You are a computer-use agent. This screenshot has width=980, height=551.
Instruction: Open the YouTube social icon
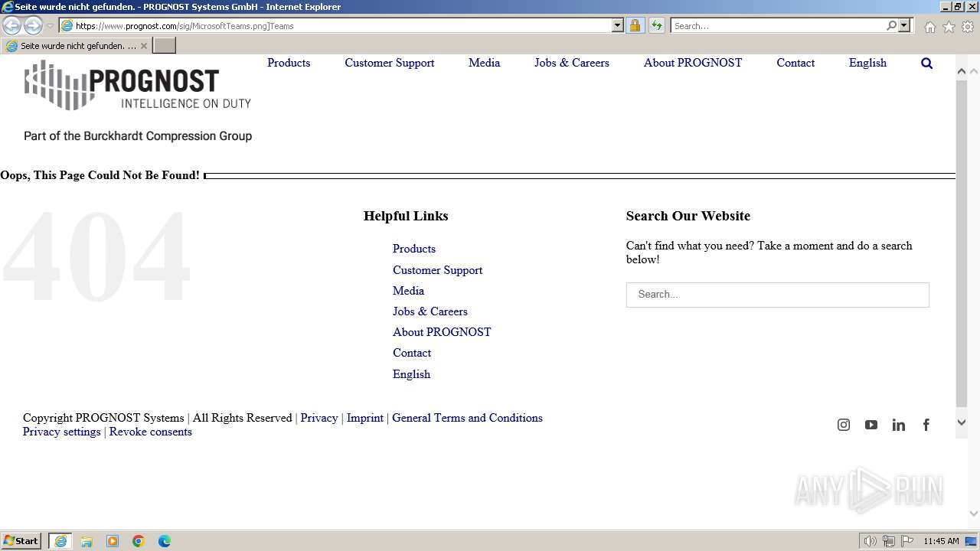[871, 425]
